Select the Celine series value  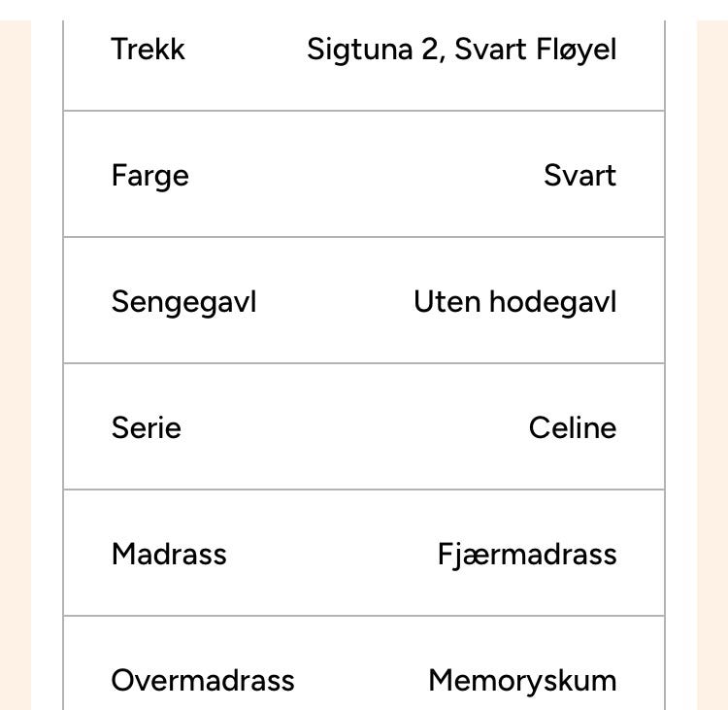click(x=573, y=428)
